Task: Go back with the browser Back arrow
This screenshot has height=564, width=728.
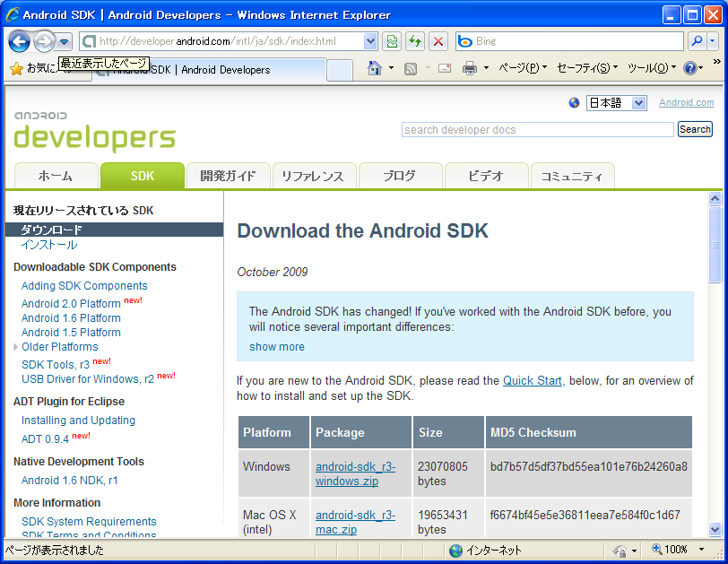Action: pos(20,42)
